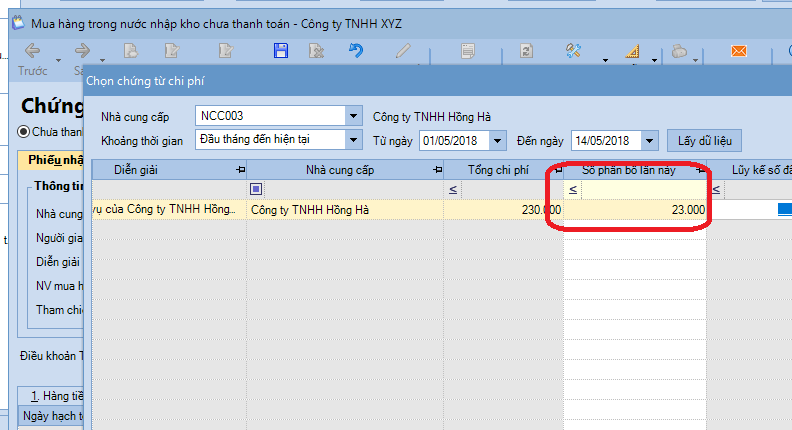Expand the Khoảng thời gian dropdown
Image resolution: width=792 pixels, height=430 pixels.
353,140
